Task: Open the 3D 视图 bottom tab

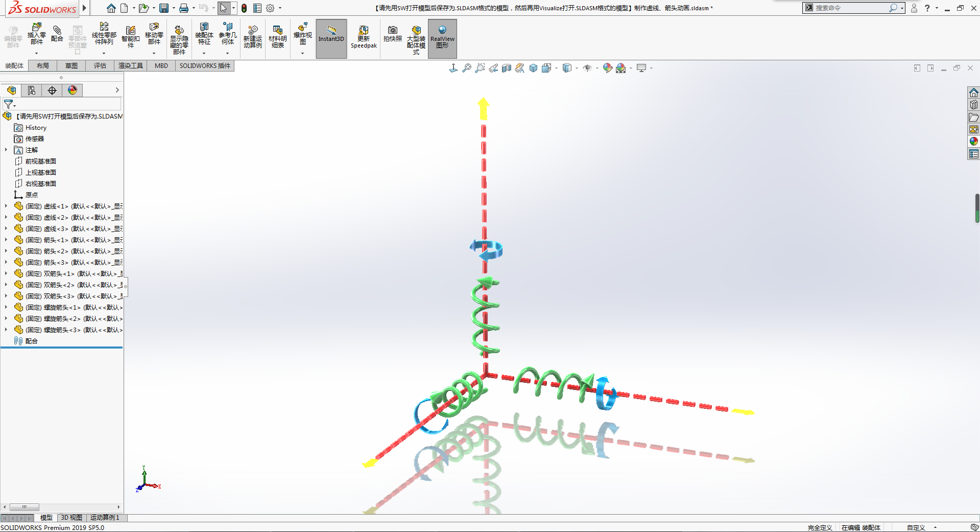Action: tap(71, 518)
